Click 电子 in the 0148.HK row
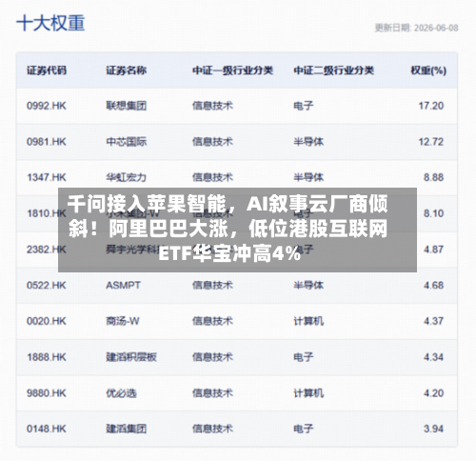 click(x=304, y=429)
